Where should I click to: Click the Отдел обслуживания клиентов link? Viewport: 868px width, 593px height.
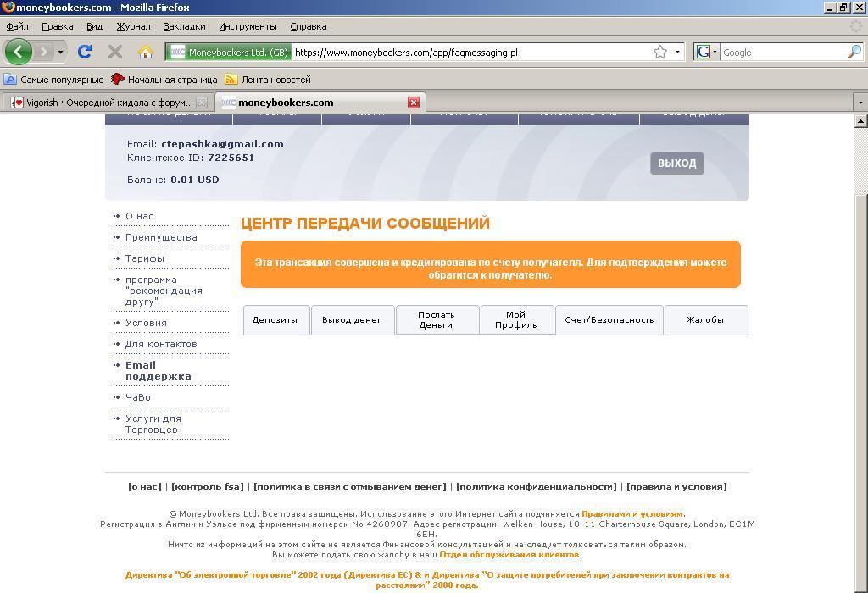coord(509,555)
